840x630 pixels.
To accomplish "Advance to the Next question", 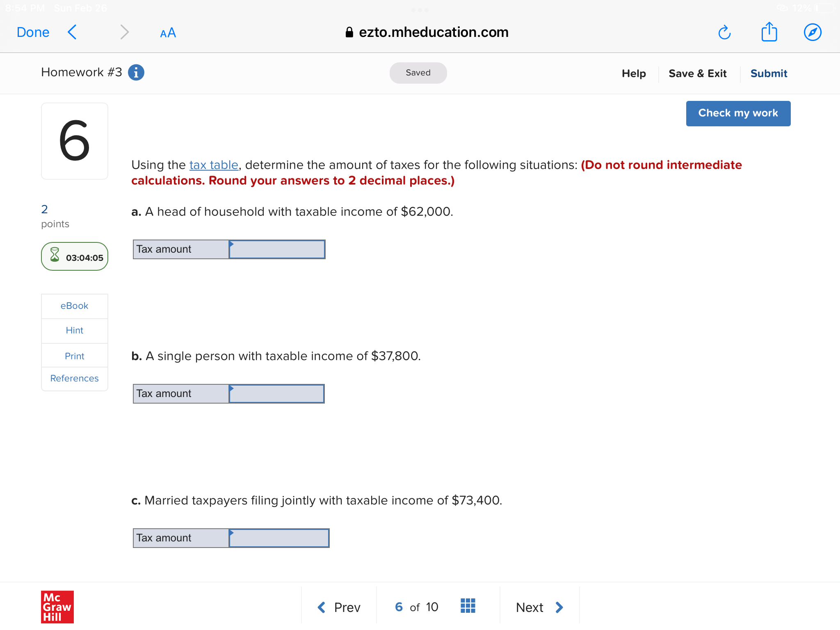I will 539,607.
